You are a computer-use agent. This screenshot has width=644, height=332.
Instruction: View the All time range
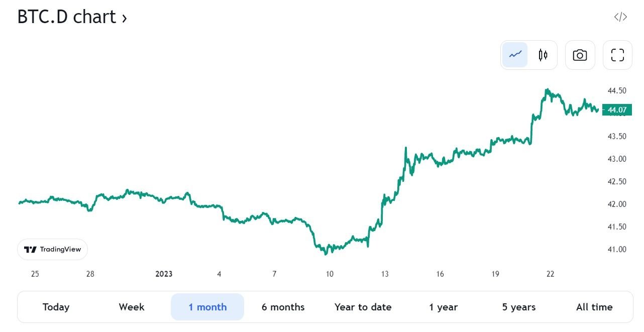pyautogui.click(x=594, y=307)
